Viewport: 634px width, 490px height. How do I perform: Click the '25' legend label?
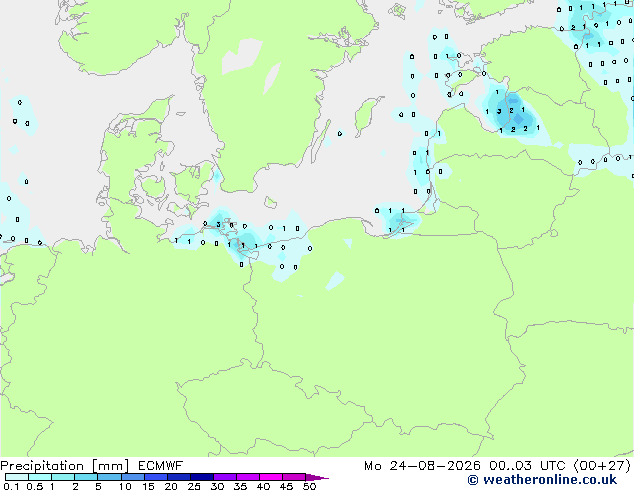click(194, 486)
